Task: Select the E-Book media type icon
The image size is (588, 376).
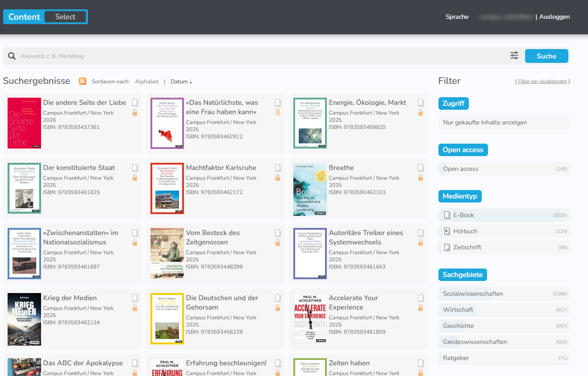Action: click(x=446, y=215)
